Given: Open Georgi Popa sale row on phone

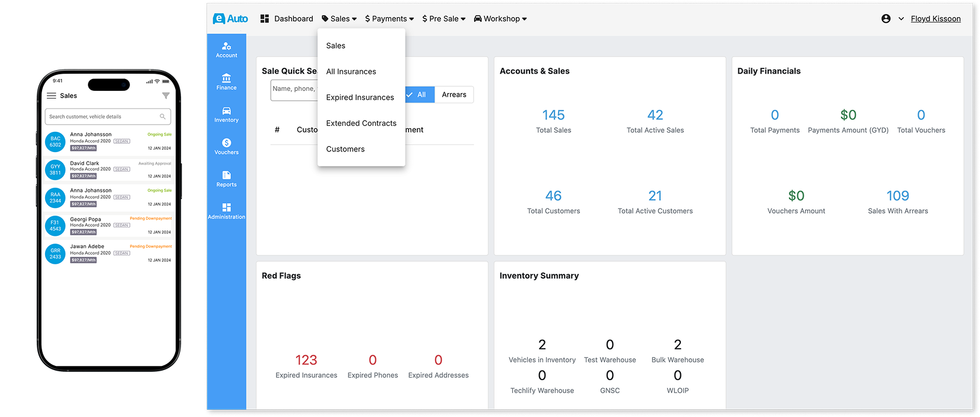Looking at the screenshot, I should coord(108,226).
